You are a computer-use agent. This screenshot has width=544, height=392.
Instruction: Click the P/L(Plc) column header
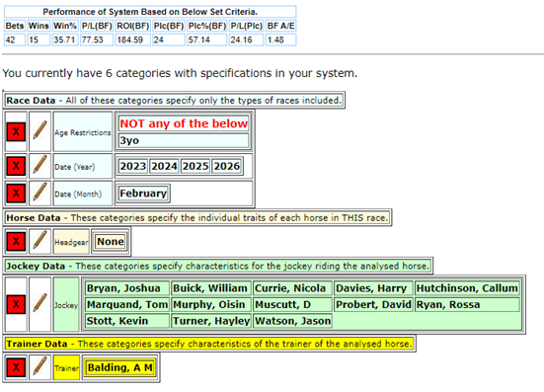point(246,26)
